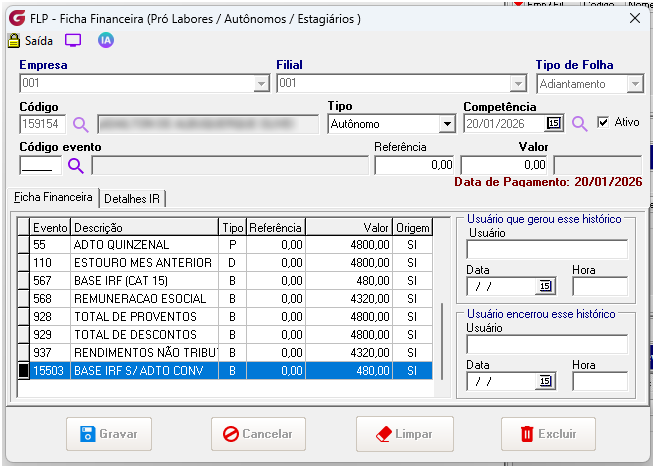Select row 'REMUNERACAO ESOCIAL'
654x469 pixels.
[225, 299]
